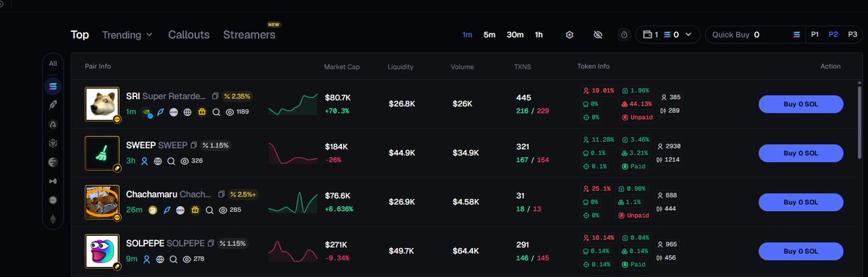Sort by Volume column header
868x277 pixels.
click(462, 67)
